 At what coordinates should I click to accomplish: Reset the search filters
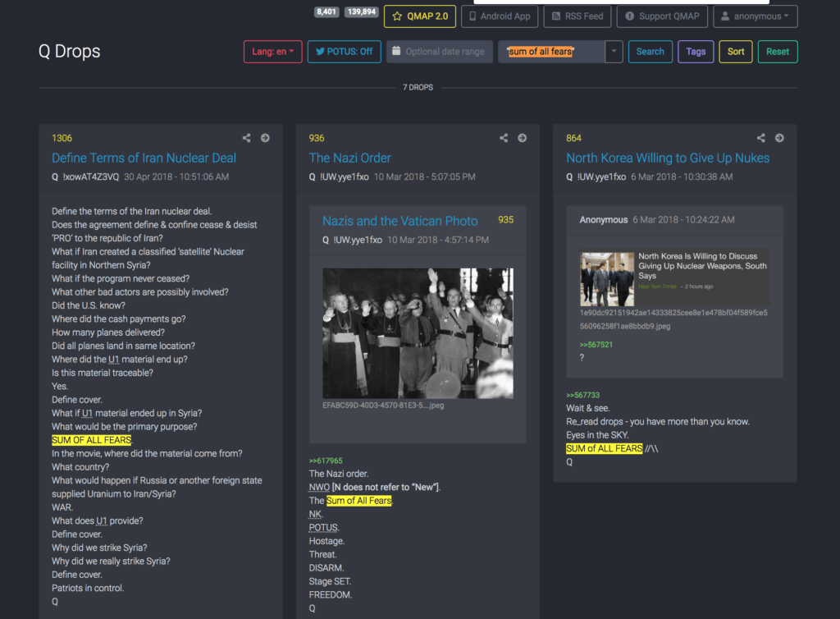pos(777,52)
